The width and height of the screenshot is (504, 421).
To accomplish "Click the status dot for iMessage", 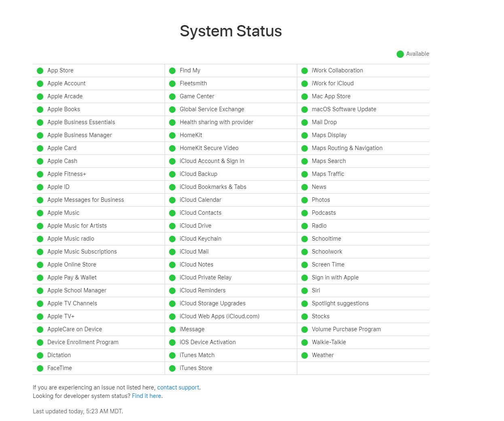I will 172,330.
